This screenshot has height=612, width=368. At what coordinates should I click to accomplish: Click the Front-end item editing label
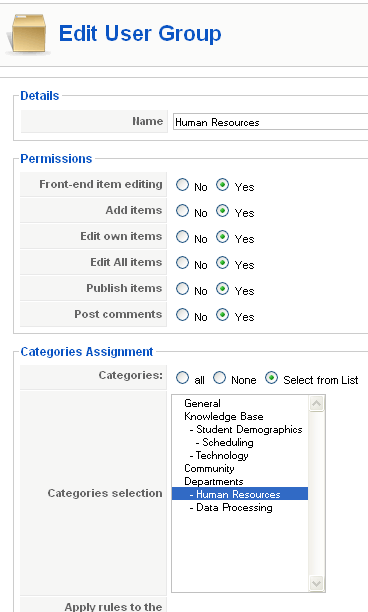point(101,184)
